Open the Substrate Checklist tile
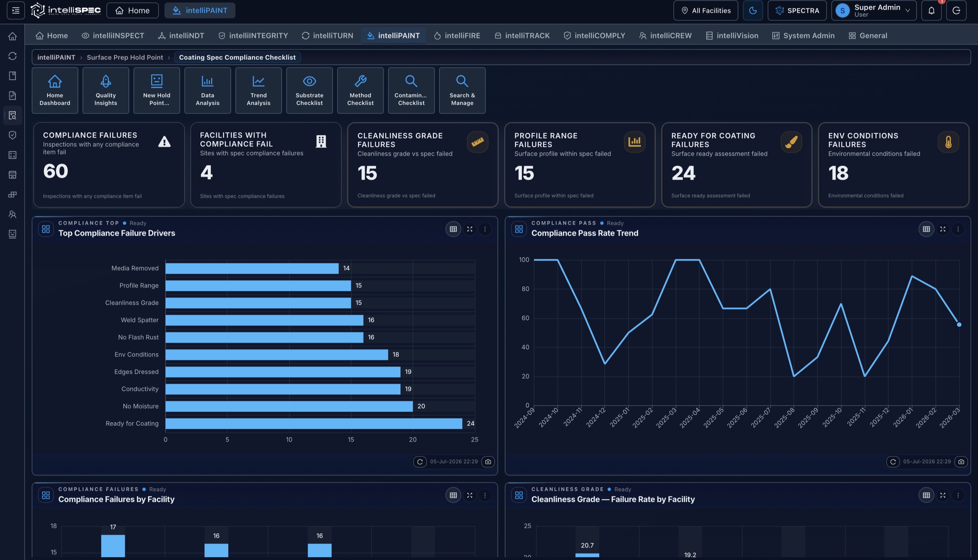 [309, 91]
